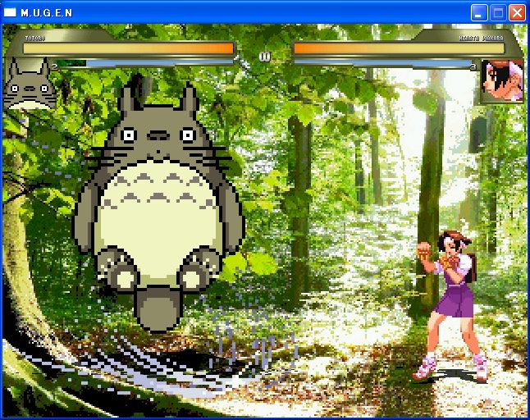Click the round timer infinity symbol
This screenshot has height=420, width=530.
tap(265, 57)
